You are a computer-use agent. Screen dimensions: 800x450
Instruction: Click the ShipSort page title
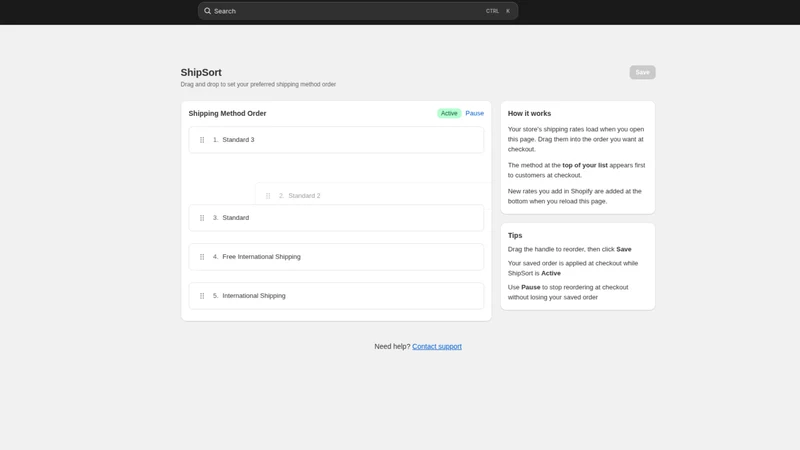pos(201,72)
